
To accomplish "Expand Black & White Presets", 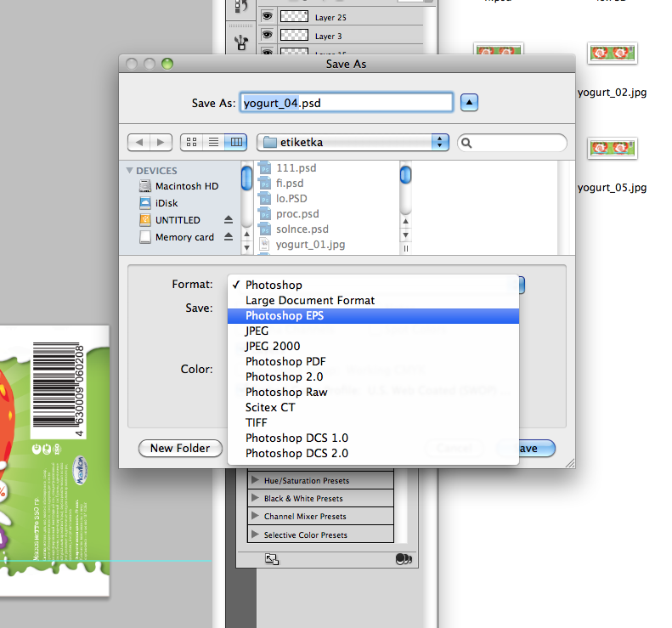I will (255, 498).
